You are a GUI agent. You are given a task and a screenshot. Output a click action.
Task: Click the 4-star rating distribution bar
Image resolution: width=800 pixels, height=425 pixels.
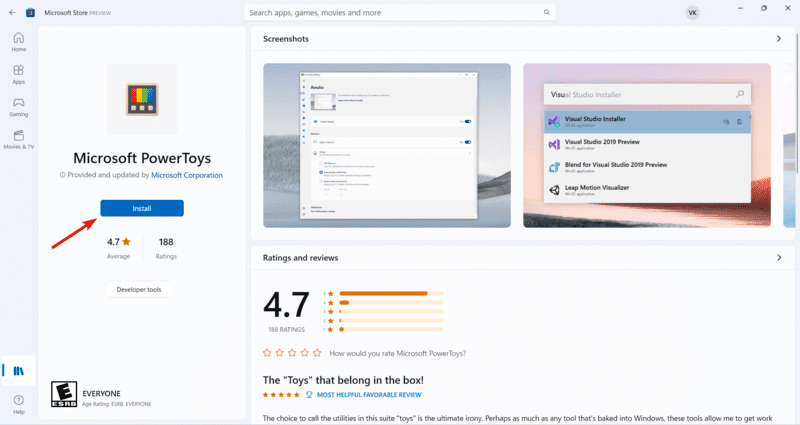[391, 303]
